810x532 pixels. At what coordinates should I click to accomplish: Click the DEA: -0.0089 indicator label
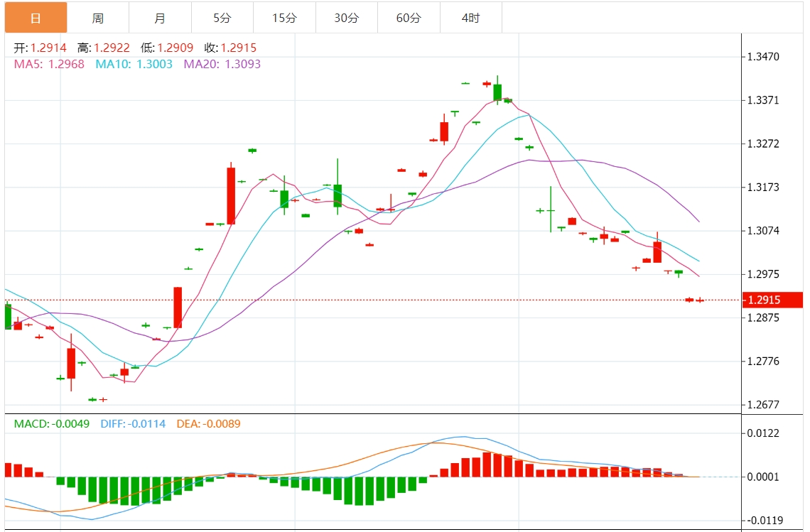(209, 424)
